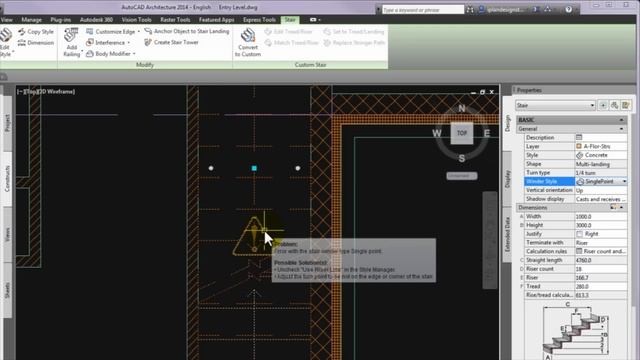Open the Body Modifier dropdown arrow
640x360 pixels.
[134, 53]
